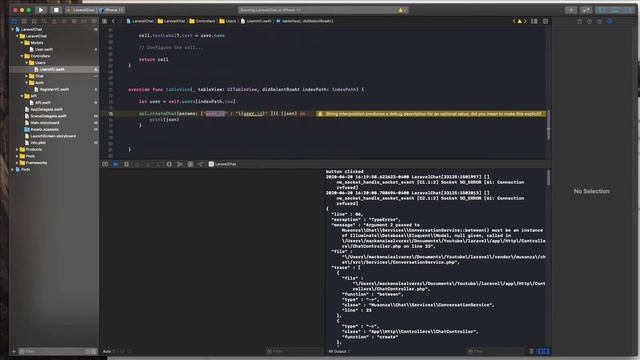Expand the Products folder
This screenshot has height=360, width=640.
tap(17, 149)
